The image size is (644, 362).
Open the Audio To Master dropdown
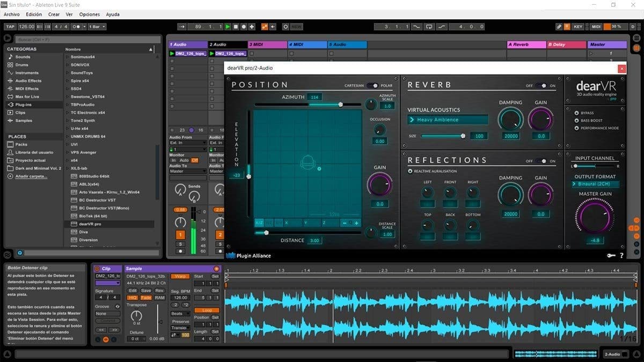188,171
